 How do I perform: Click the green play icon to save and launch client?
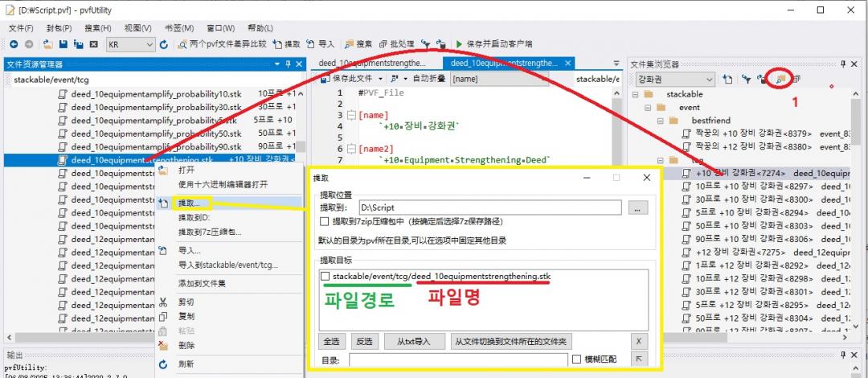point(459,44)
